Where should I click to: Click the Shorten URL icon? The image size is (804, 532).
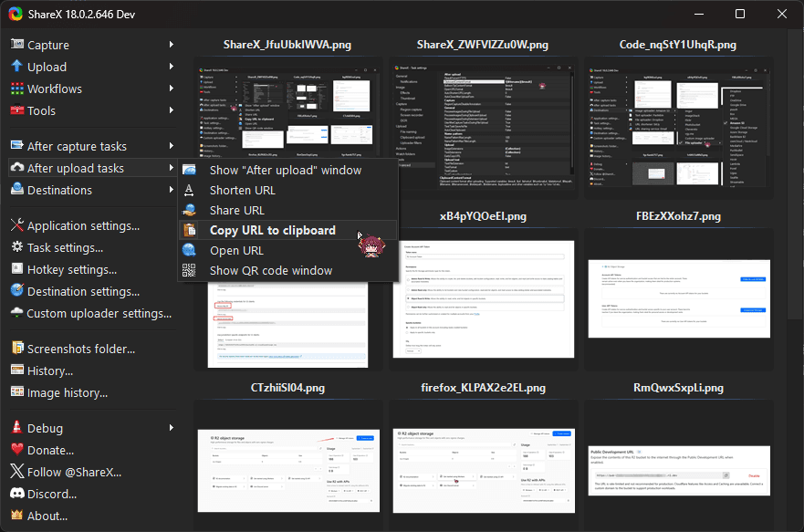(189, 190)
